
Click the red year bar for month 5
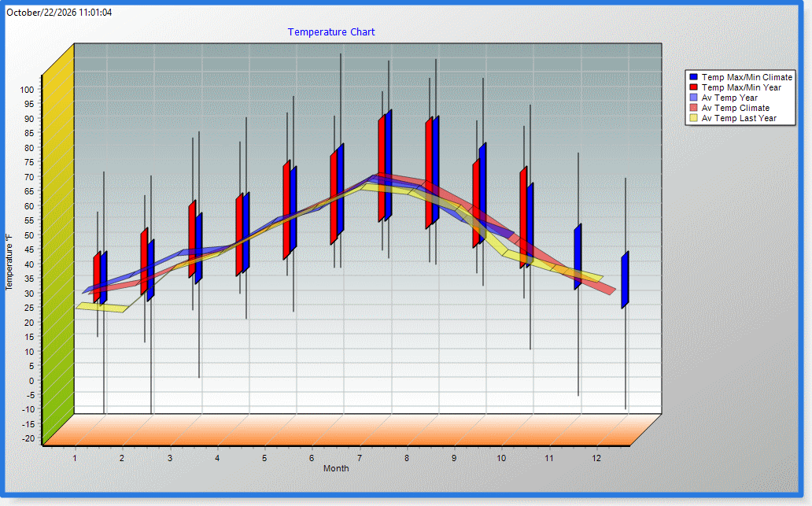tap(287, 210)
